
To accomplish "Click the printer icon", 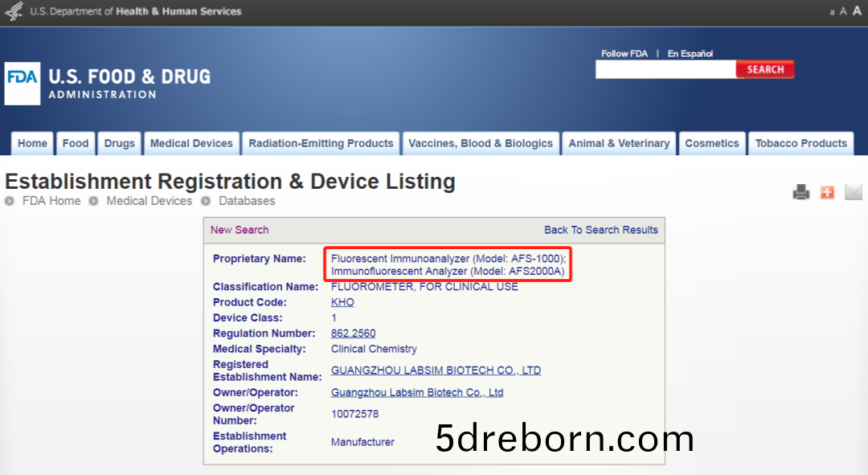I will click(800, 192).
